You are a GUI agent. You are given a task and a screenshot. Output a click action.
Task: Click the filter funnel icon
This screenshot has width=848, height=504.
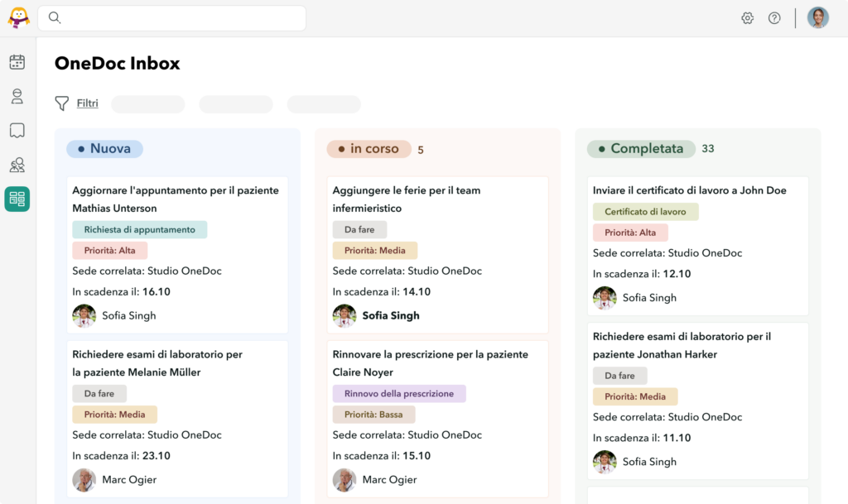pyautogui.click(x=61, y=103)
